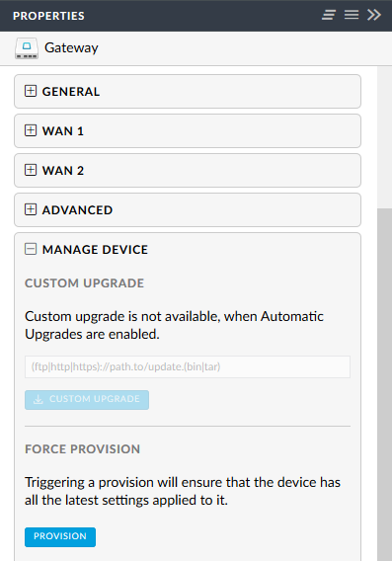392x561 pixels.
Task: Click the minus icon beside MANAGE DEVICE
Action: point(31,249)
